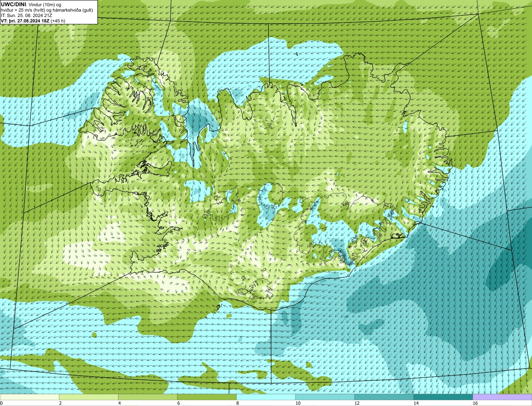Click the purple above-16 legend swatch

tap(502, 397)
